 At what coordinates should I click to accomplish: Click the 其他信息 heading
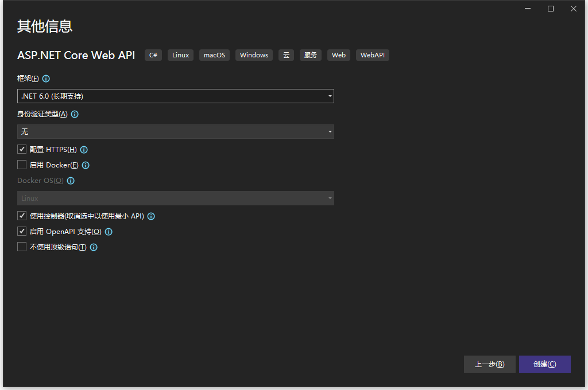point(45,26)
